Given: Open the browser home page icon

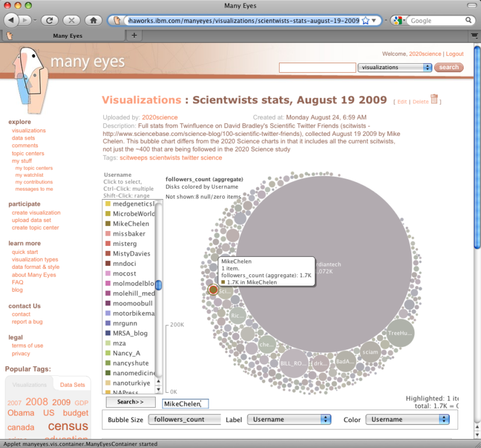Looking at the screenshot, I should click(94, 20).
